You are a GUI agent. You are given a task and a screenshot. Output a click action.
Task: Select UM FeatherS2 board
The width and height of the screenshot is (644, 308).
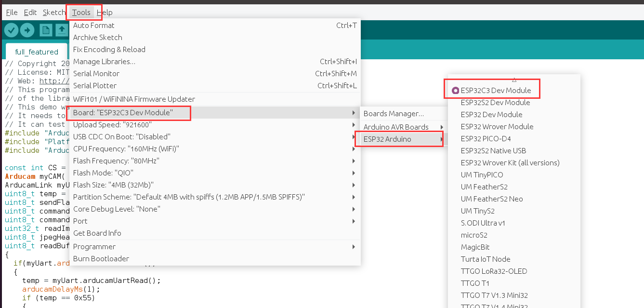tap(514, 187)
